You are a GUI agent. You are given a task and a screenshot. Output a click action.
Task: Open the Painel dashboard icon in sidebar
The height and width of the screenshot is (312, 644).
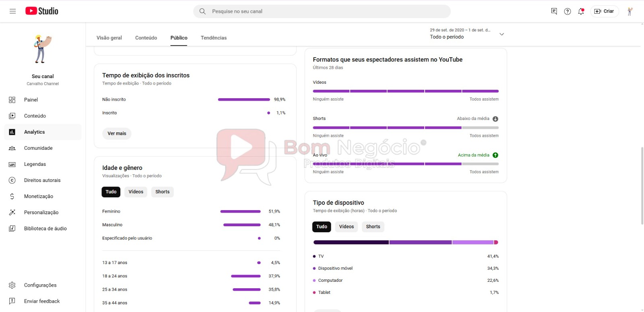(x=12, y=100)
